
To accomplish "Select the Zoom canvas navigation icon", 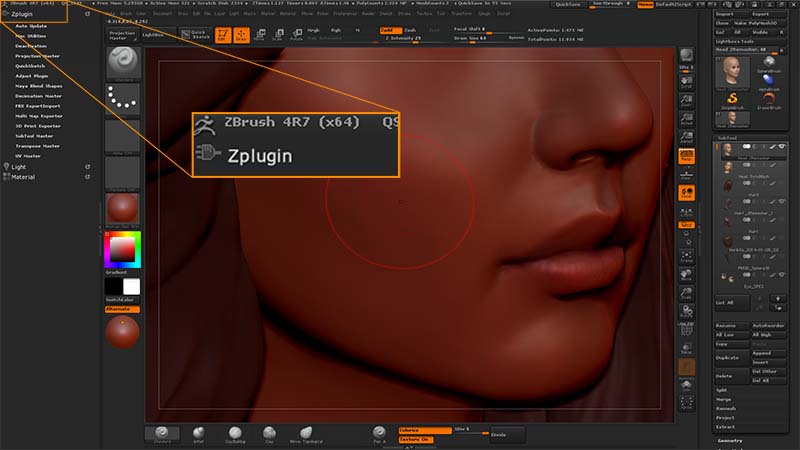I will [x=686, y=101].
